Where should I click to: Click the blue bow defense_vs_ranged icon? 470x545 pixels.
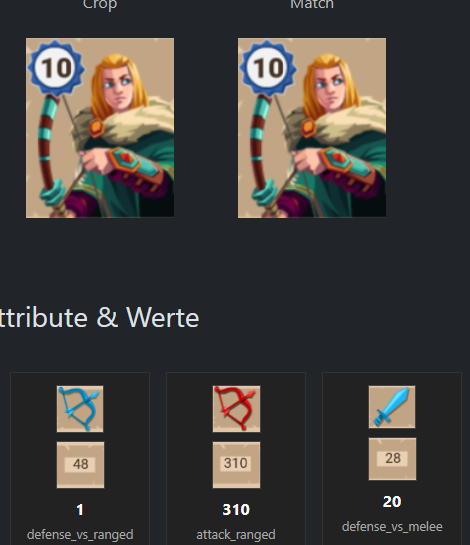click(80, 409)
